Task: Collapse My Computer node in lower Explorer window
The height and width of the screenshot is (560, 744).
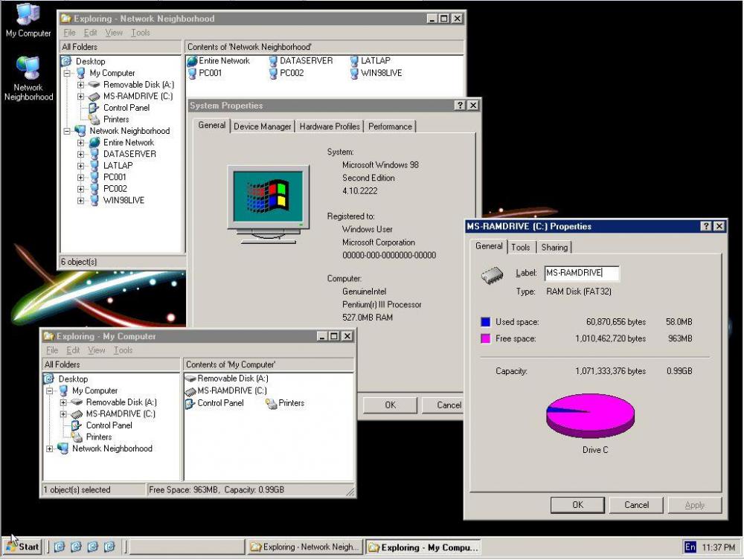Action: click(x=50, y=390)
